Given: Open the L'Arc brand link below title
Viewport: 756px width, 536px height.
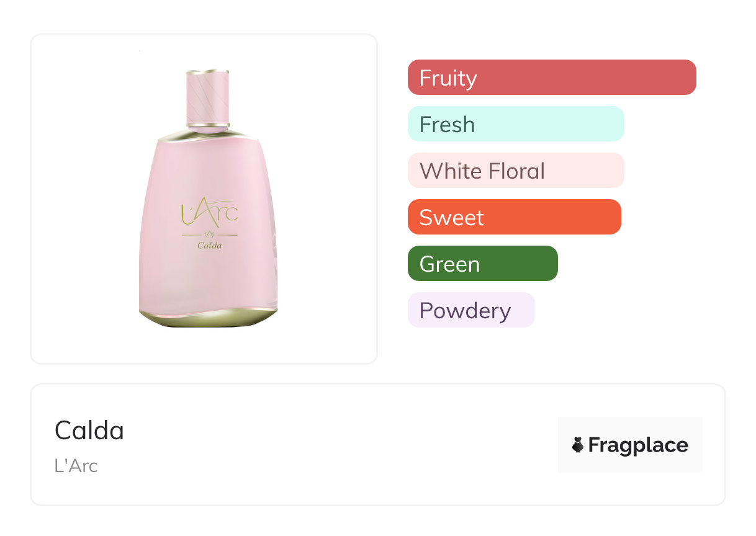Looking at the screenshot, I should pyautogui.click(x=76, y=466).
